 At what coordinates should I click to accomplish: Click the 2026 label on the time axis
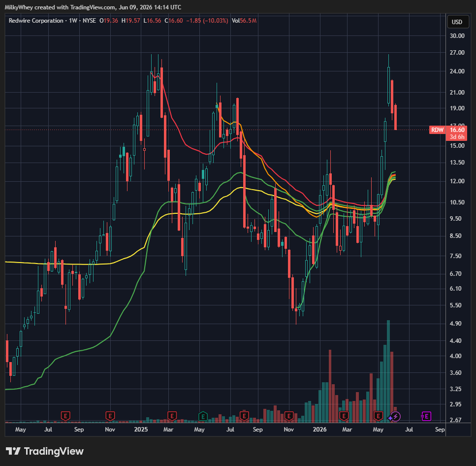pyautogui.click(x=319, y=430)
